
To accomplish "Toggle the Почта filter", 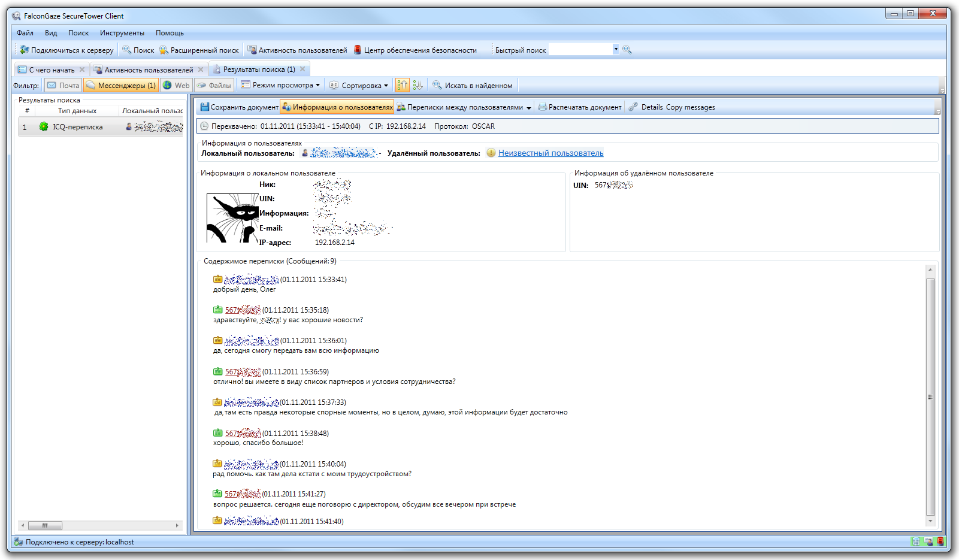I will click(x=63, y=85).
